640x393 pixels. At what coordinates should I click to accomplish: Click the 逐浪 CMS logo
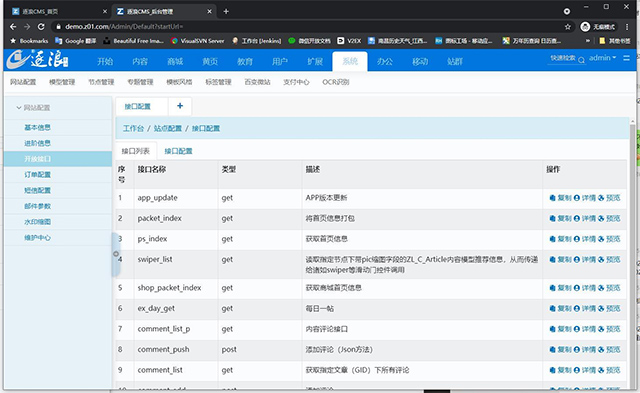click(38, 60)
